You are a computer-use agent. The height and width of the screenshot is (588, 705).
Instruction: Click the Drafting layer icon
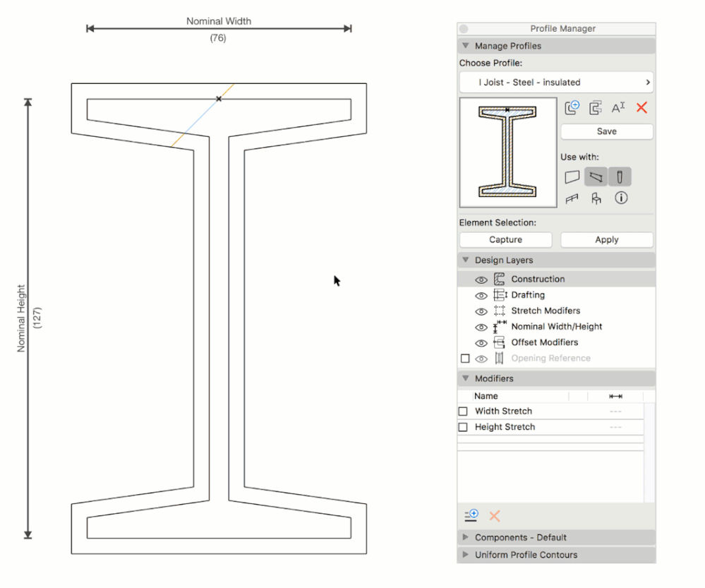pyautogui.click(x=500, y=294)
